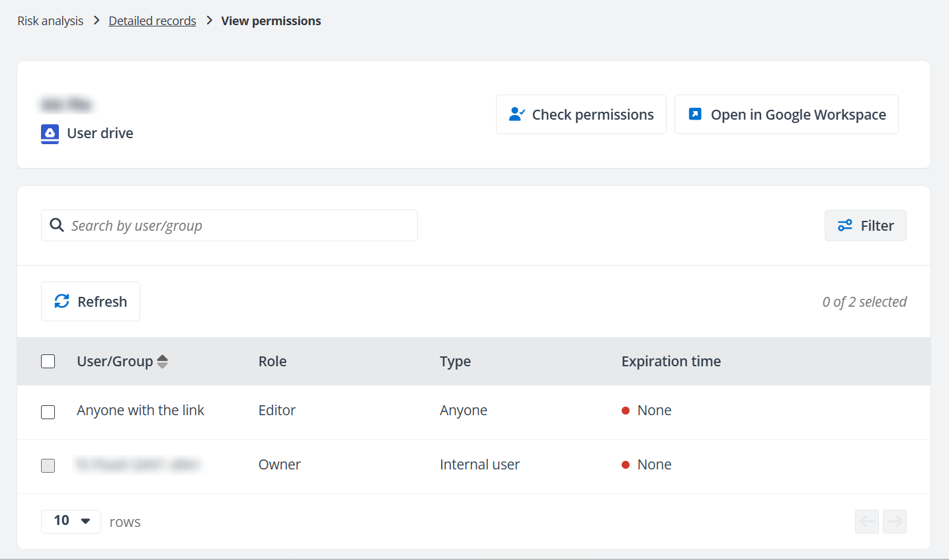The width and height of the screenshot is (949, 560).
Task: Open the 10 rows per page dropdown
Action: 71,521
